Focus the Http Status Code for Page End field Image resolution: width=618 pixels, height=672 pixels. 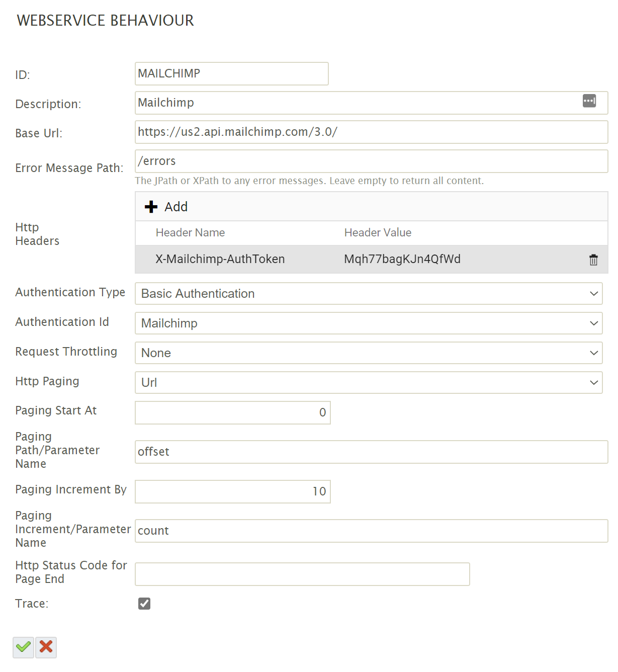[x=302, y=574]
